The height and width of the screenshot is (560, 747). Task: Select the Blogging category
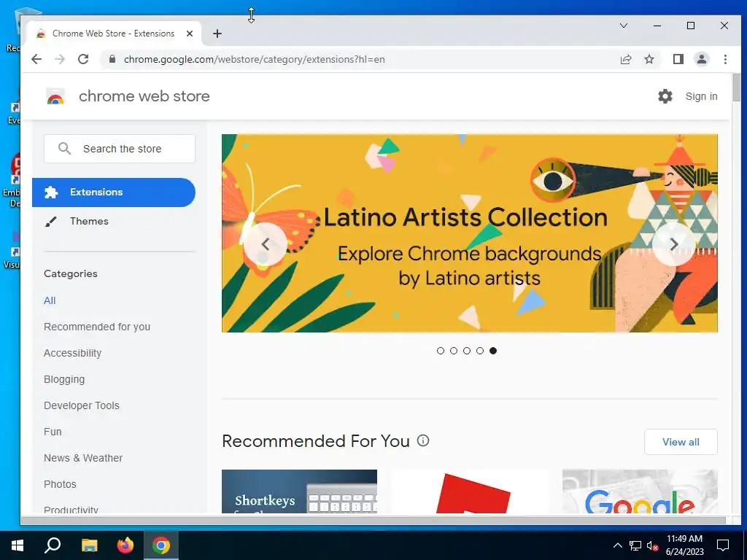[x=64, y=379]
